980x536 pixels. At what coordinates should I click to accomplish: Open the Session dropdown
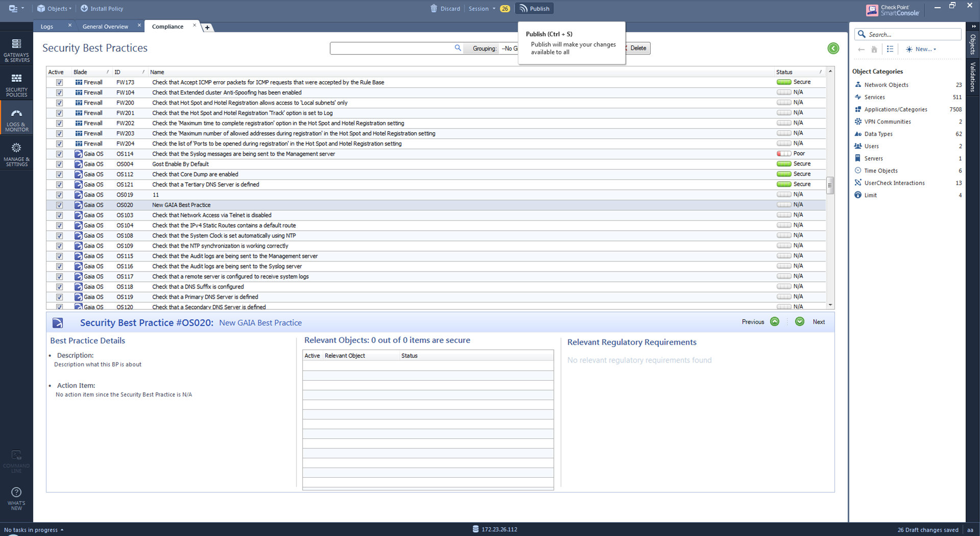[480, 8]
